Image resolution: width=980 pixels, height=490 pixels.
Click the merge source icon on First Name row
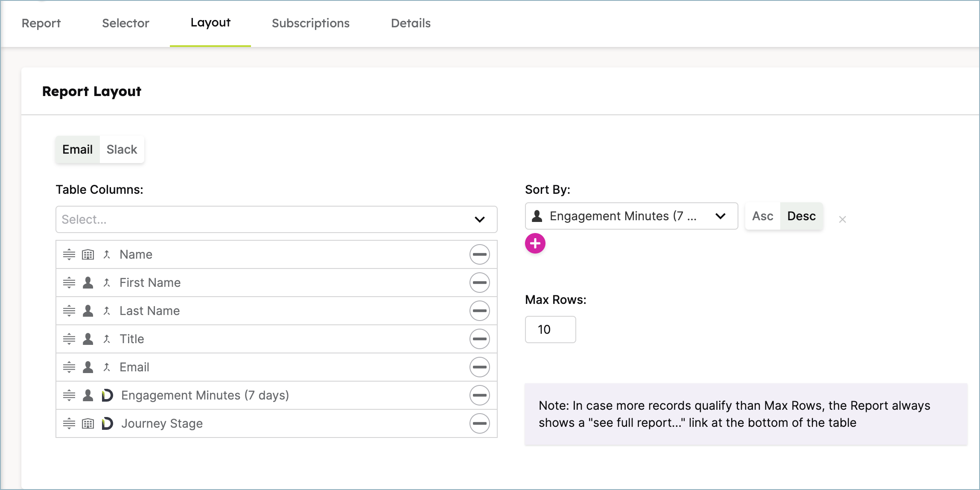coord(107,283)
